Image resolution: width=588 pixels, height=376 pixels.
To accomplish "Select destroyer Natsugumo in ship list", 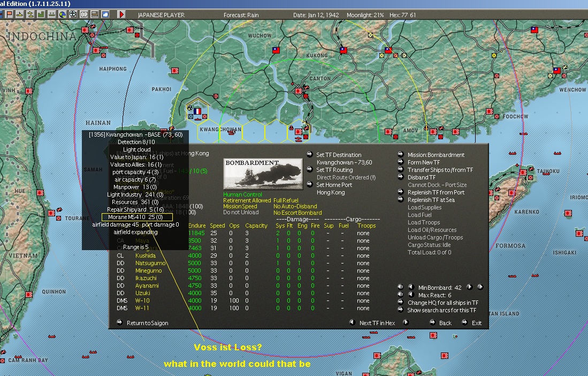I will click(150, 263).
